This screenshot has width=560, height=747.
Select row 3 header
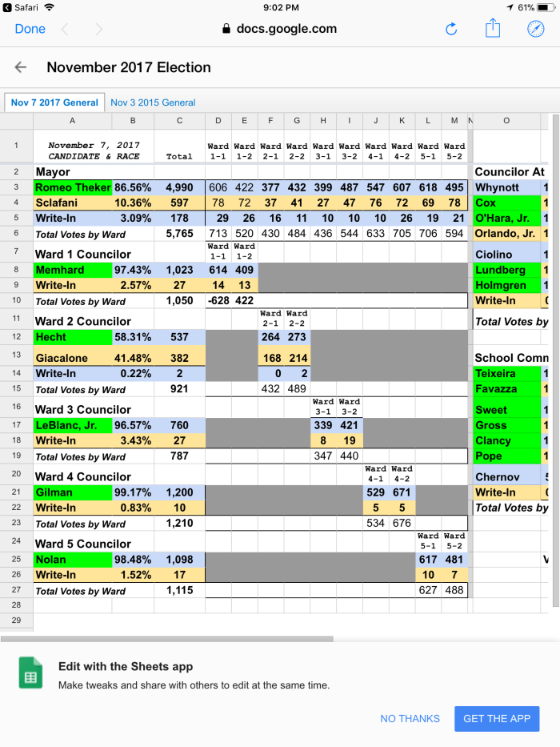coord(16,187)
